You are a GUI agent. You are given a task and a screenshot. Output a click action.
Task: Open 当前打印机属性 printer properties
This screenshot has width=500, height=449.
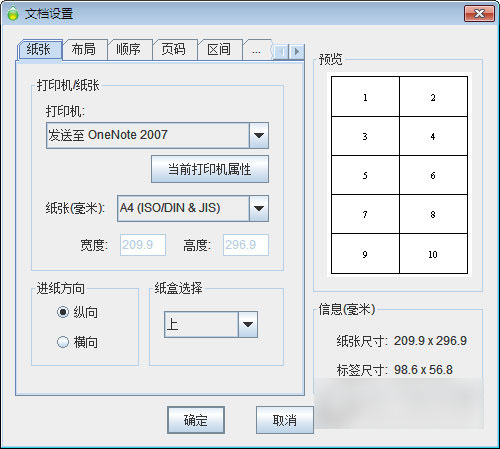click(x=210, y=169)
